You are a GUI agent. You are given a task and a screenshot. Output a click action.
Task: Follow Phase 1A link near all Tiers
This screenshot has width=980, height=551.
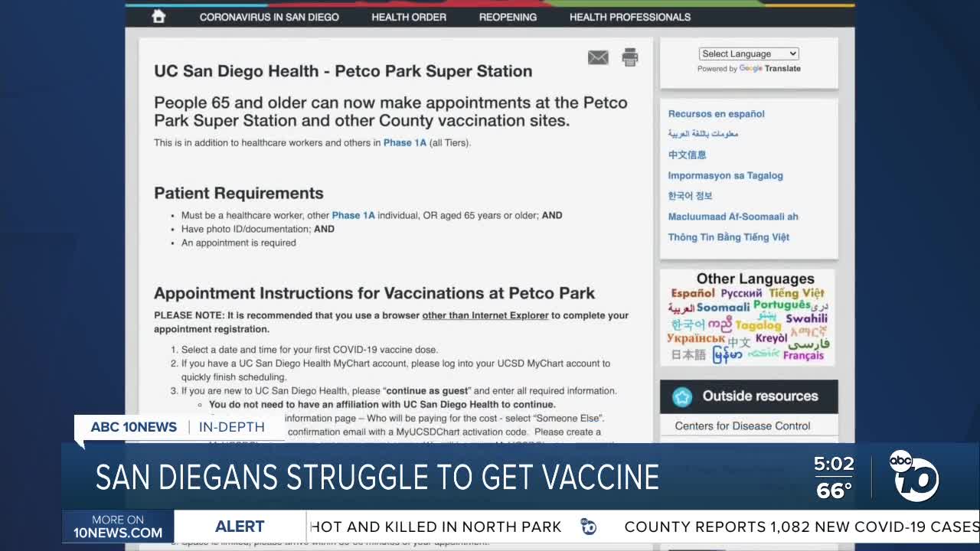[405, 142]
